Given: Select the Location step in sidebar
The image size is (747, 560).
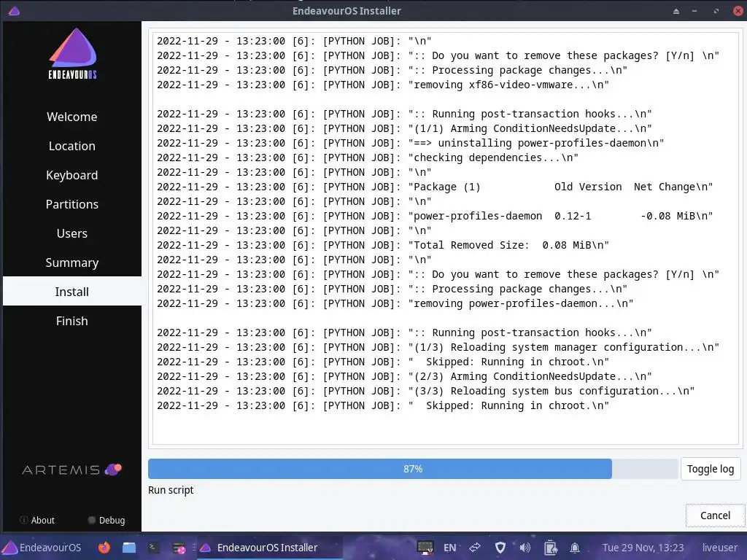Looking at the screenshot, I should (x=72, y=146).
